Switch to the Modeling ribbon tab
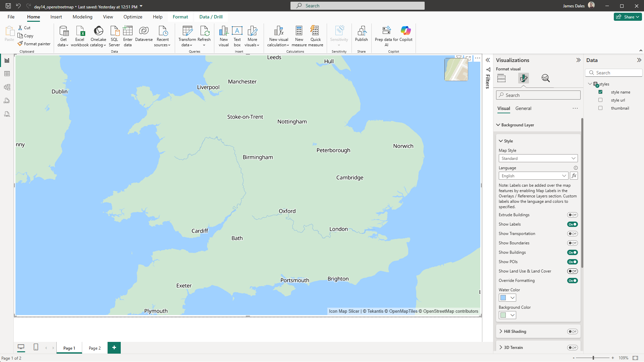 tap(82, 17)
